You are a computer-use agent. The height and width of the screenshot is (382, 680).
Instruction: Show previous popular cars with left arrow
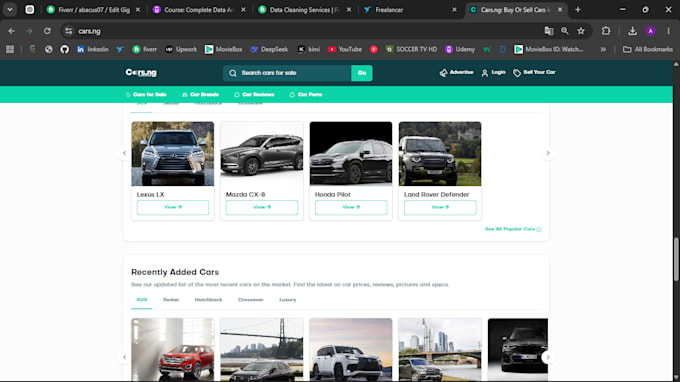(x=124, y=153)
